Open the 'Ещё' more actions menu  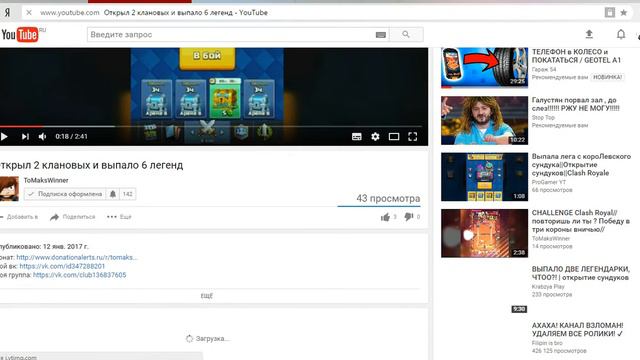[x=119, y=217]
